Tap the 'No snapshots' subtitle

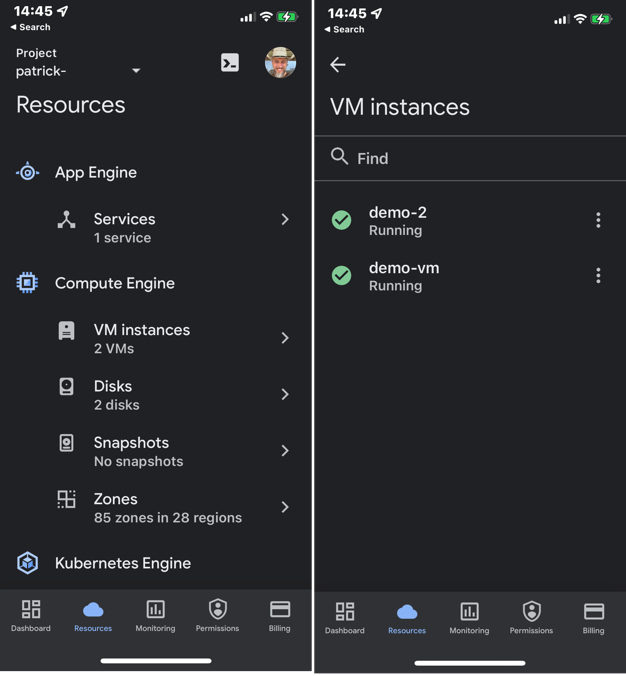[138, 461]
